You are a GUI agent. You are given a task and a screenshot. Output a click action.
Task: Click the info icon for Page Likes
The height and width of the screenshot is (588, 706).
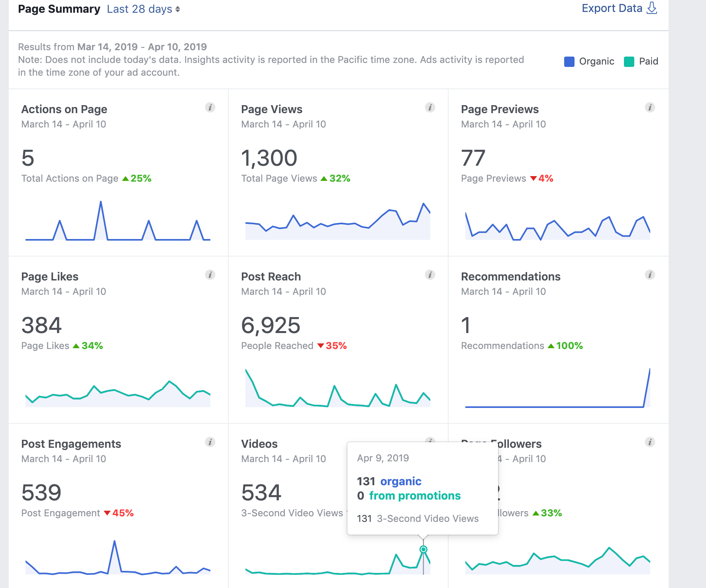tap(210, 275)
